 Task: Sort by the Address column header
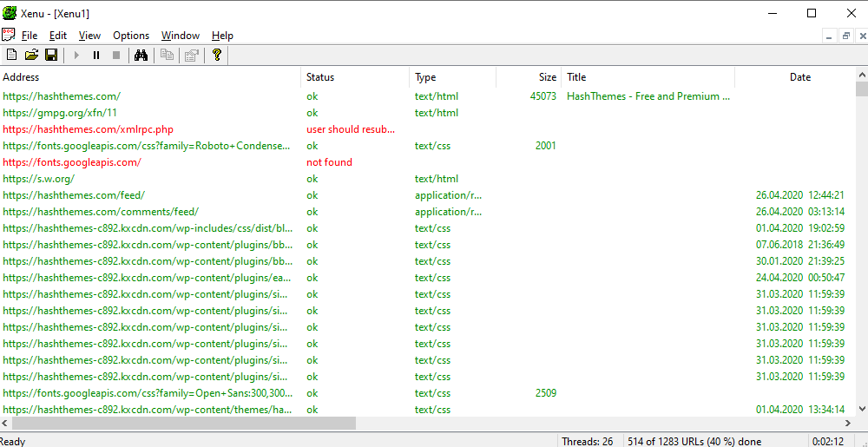[x=151, y=77]
